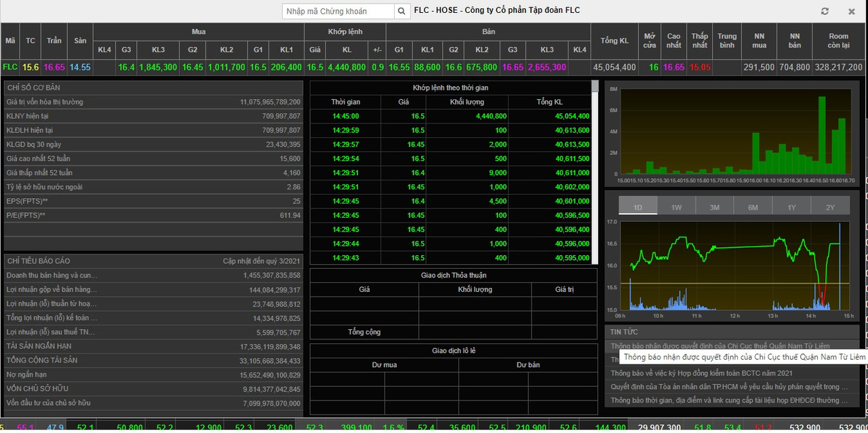Viewport: 868px width, 433px height.
Task: Click the 14:45:00 trade row time
Action: (x=345, y=116)
